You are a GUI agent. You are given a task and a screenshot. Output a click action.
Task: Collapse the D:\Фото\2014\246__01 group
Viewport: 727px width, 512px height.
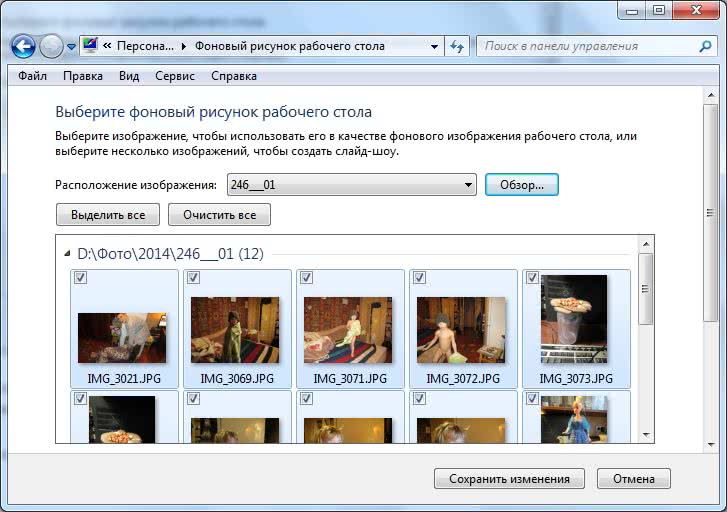click(x=67, y=253)
